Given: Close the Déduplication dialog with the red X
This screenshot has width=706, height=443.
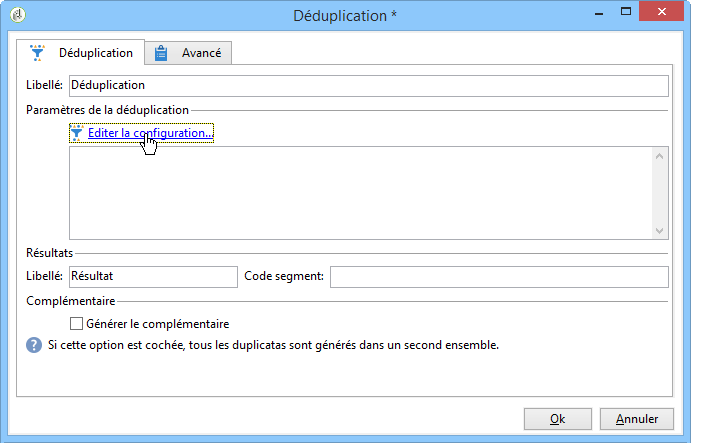Looking at the screenshot, I should click(x=667, y=13).
